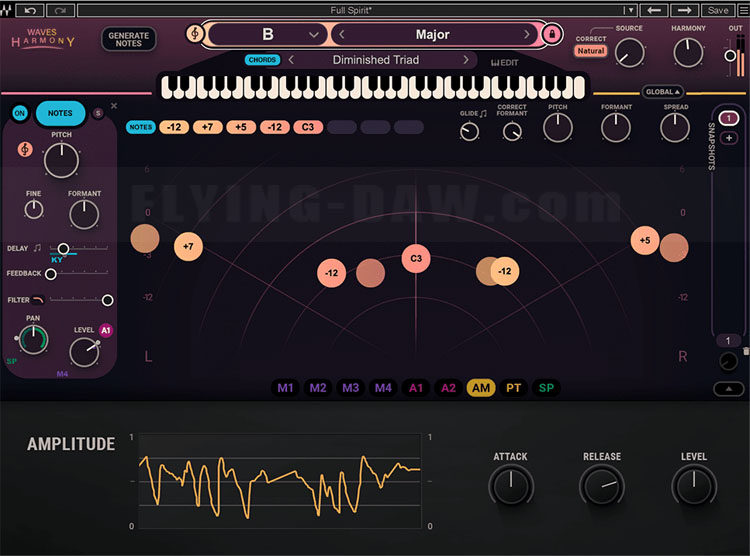The image size is (750, 556).
Task: Delete snapshot with trash icon
Action: (x=746, y=351)
